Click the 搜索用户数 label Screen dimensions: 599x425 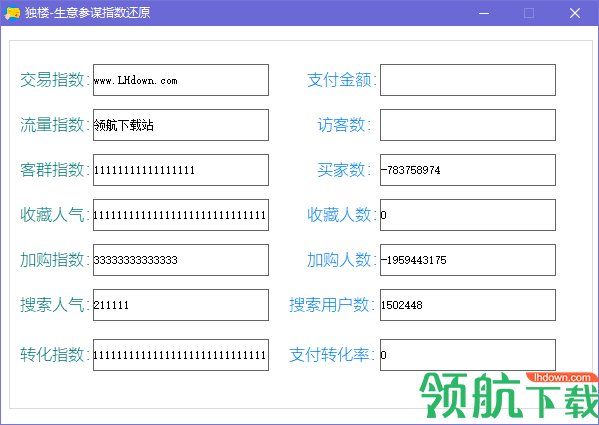point(332,305)
